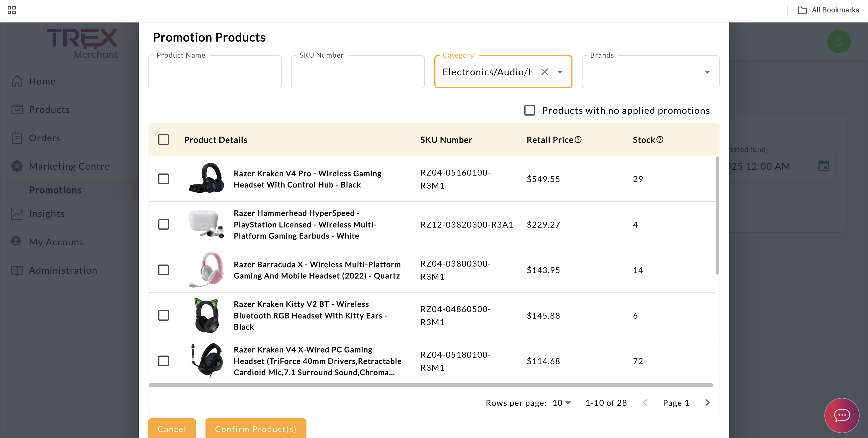868x438 pixels.
Task: Click the pink Razer Barracuda X thumbnail
Action: click(x=207, y=270)
